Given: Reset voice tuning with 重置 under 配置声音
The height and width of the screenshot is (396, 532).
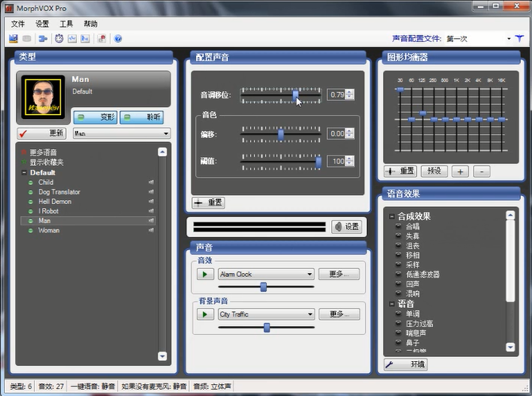Looking at the screenshot, I should point(208,202).
